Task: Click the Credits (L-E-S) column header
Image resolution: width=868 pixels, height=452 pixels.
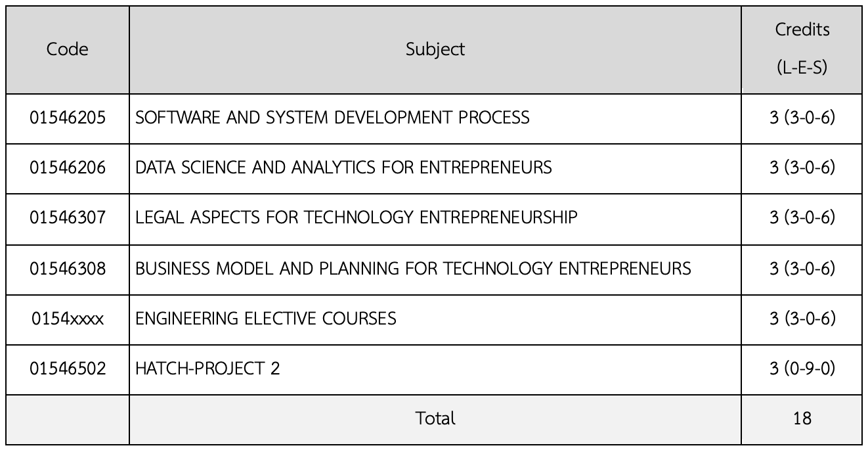Action: click(x=802, y=49)
